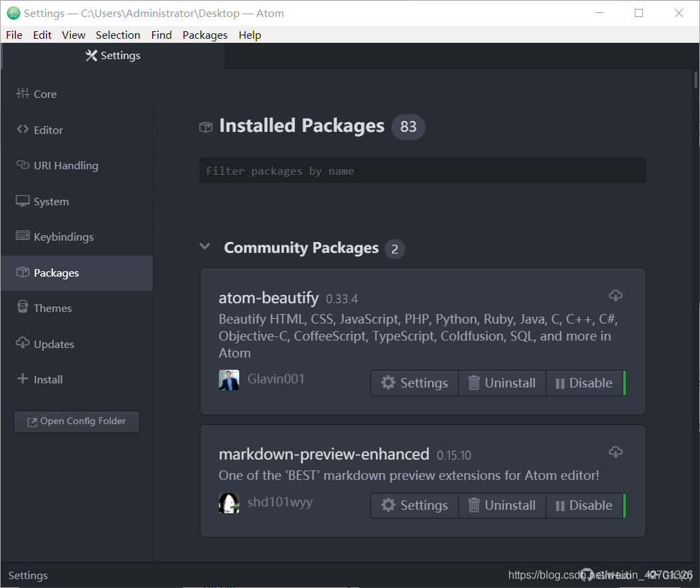The image size is (700, 588).
Task: Open the Glavin001 author link
Action: point(276,379)
